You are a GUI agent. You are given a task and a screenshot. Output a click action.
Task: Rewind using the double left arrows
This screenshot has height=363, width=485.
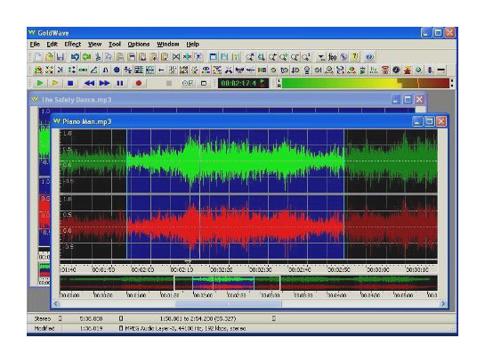(89, 83)
